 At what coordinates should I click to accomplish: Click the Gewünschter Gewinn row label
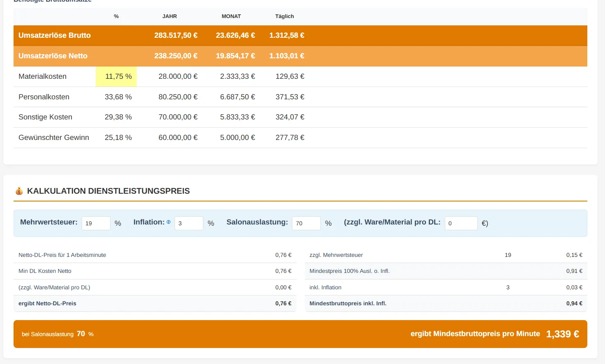(x=54, y=137)
